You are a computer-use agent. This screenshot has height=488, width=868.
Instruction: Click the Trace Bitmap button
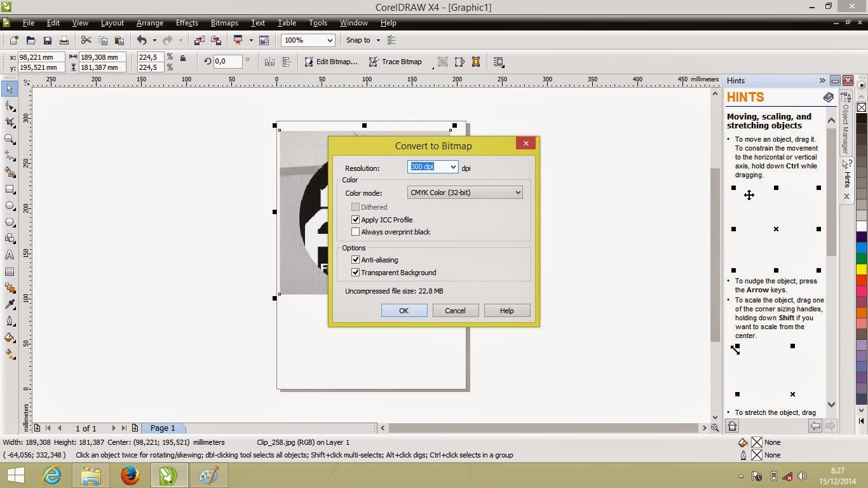click(395, 62)
